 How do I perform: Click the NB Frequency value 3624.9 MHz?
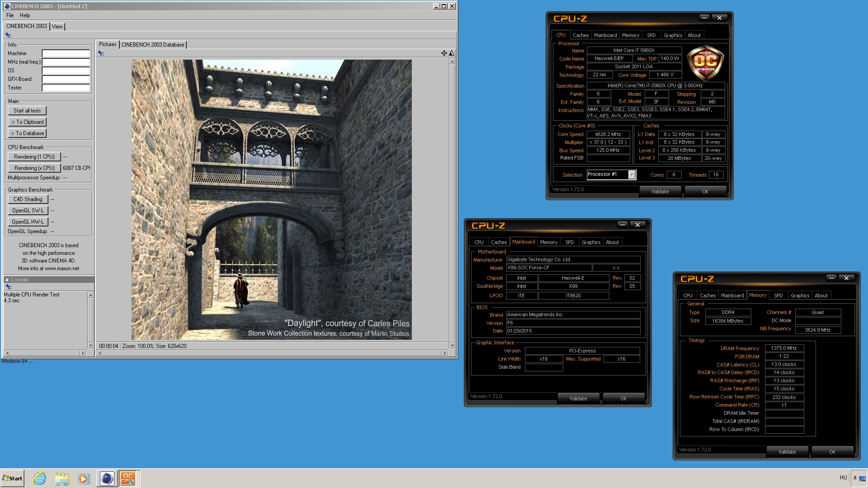pos(818,330)
